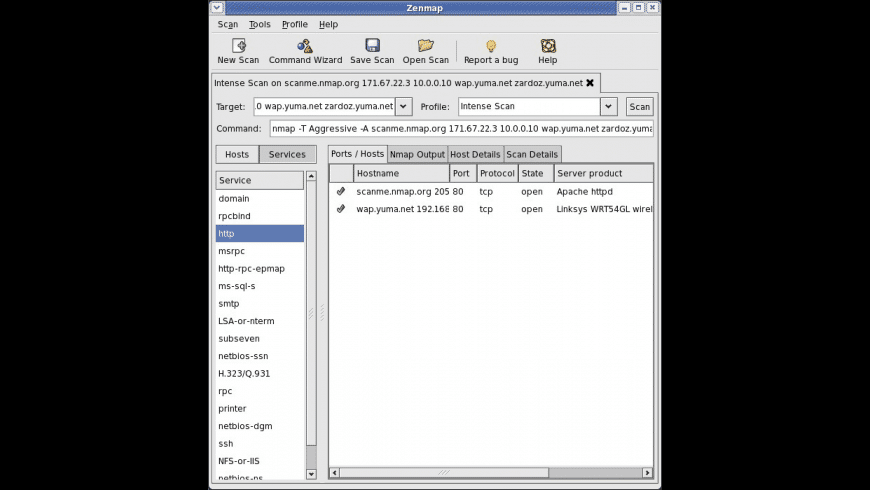This screenshot has width=870, height=490.
Task: Click Linksys WRT54GL server product cell
Action: [604, 209]
